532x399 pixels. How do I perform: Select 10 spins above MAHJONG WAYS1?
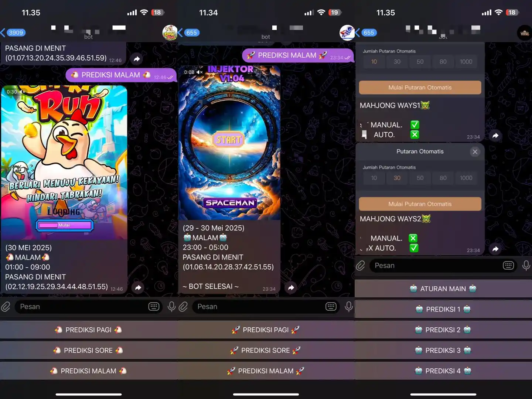(374, 62)
